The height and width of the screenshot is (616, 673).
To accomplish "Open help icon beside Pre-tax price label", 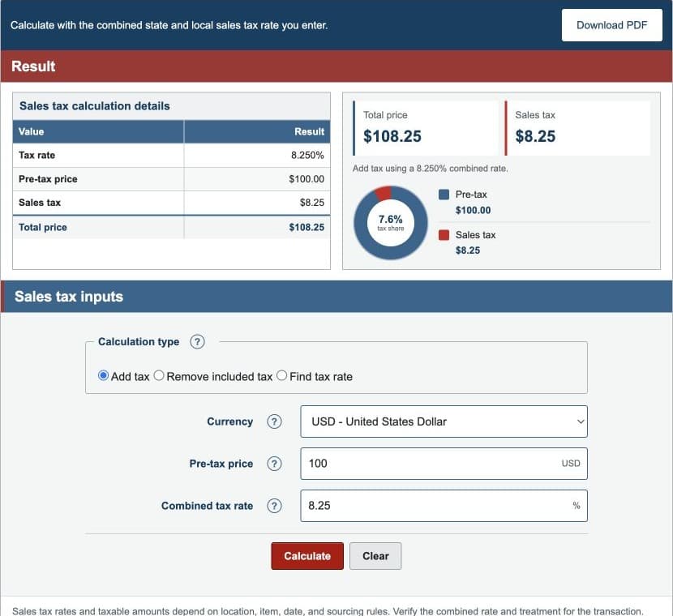I will pos(274,464).
